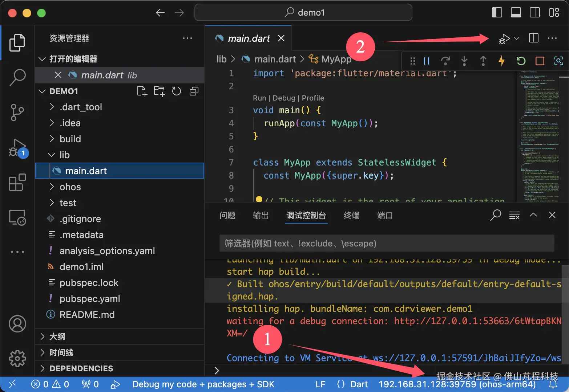Viewport: 569px width, 392px height.
Task: Open the Search view in activity bar
Action: click(x=17, y=77)
